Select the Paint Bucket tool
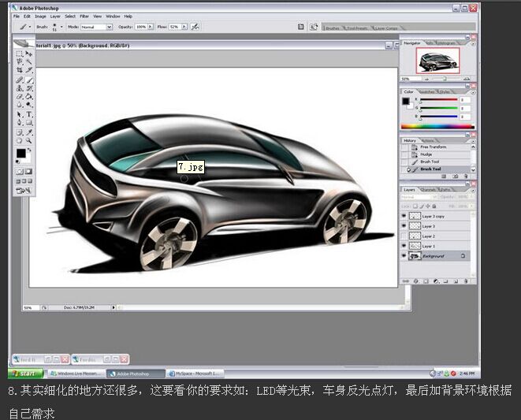 [x=29, y=96]
